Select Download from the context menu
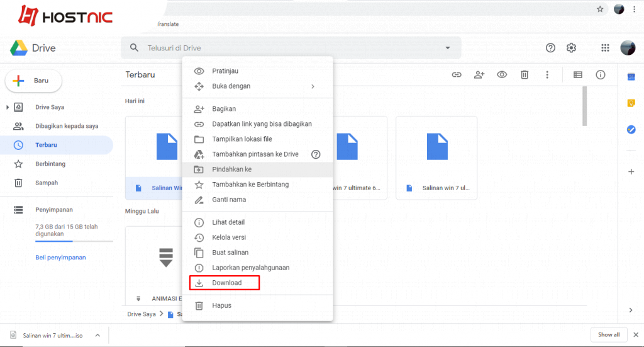Image resolution: width=644 pixels, height=347 pixels. coord(226,283)
